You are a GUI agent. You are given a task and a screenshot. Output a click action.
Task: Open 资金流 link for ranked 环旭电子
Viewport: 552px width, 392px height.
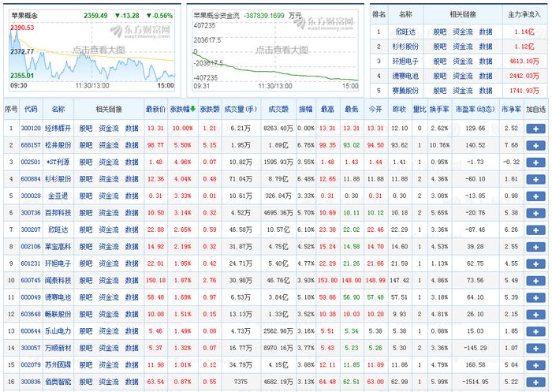[x=463, y=62]
